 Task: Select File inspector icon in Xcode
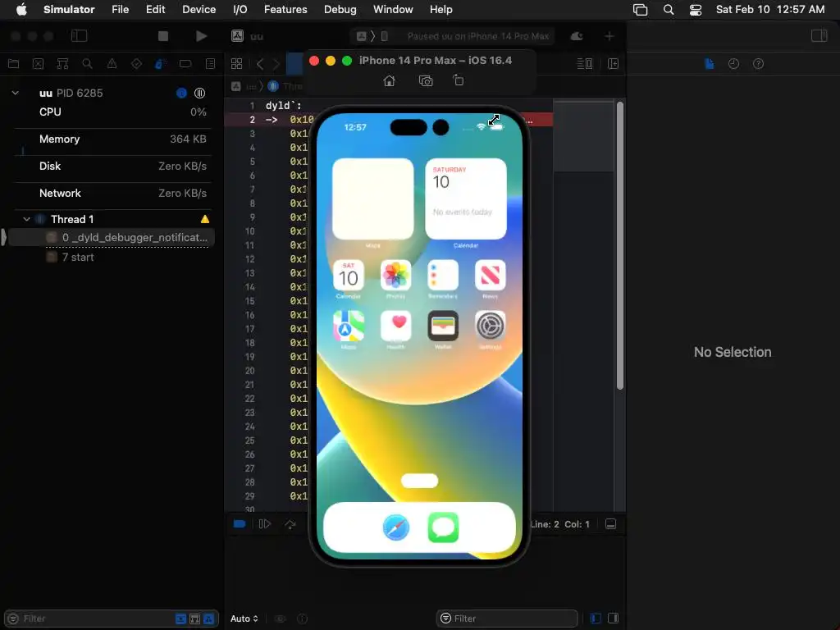(x=710, y=64)
